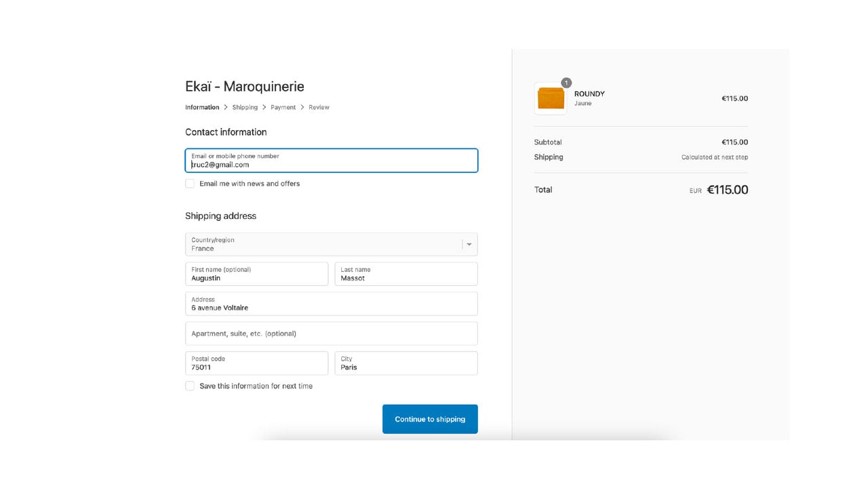The height and width of the screenshot is (488, 868).
Task: Click the ROUNDY product name
Action: point(589,94)
